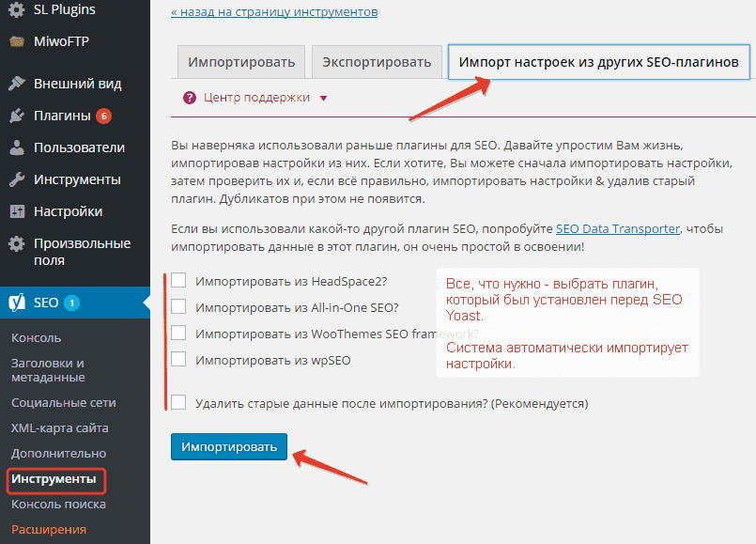This screenshot has height=544, width=756.
Task: Select the SEO menu item
Action: 75,303
